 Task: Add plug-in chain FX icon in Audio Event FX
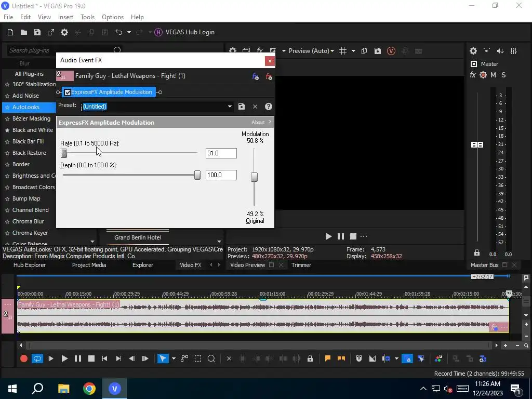pyautogui.click(x=256, y=77)
